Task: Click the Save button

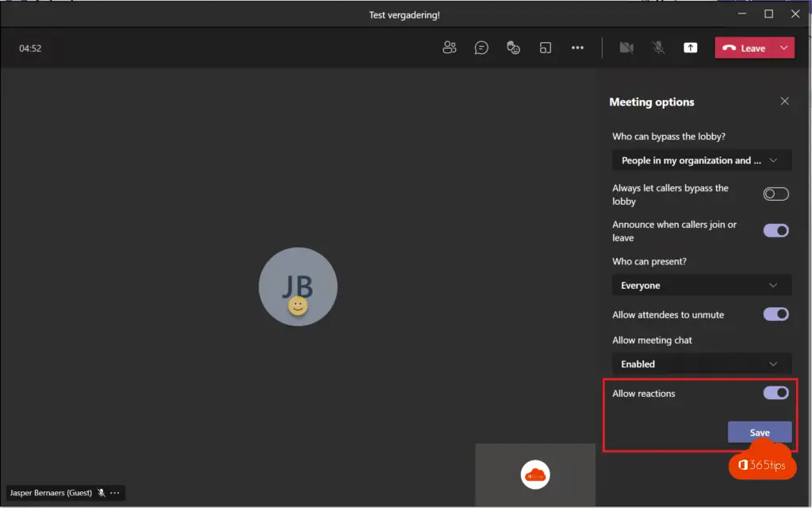Action: [x=760, y=433]
